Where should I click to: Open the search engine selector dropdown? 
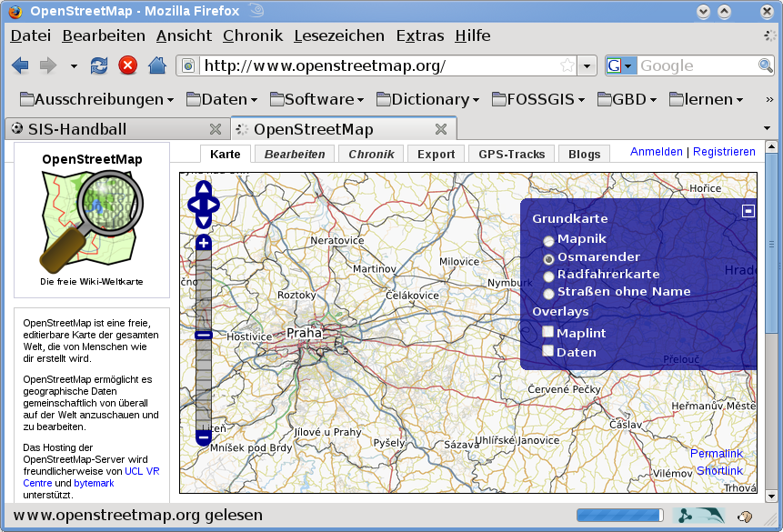pyautogui.click(x=620, y=65)
